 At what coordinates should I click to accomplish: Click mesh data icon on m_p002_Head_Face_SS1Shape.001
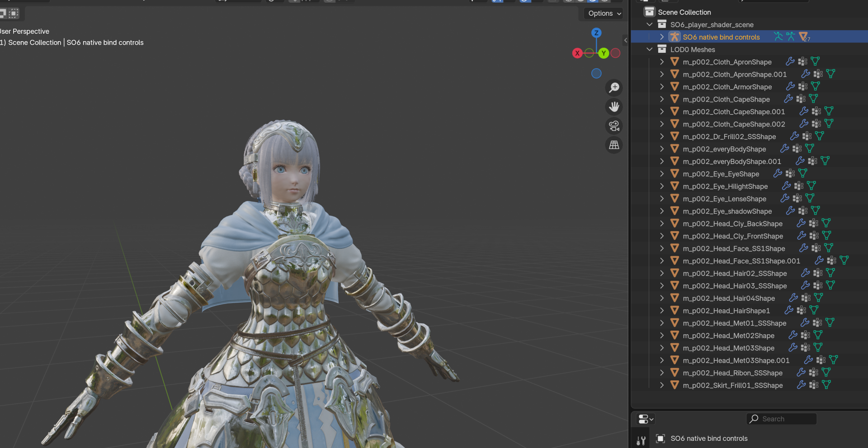point(844,261)
